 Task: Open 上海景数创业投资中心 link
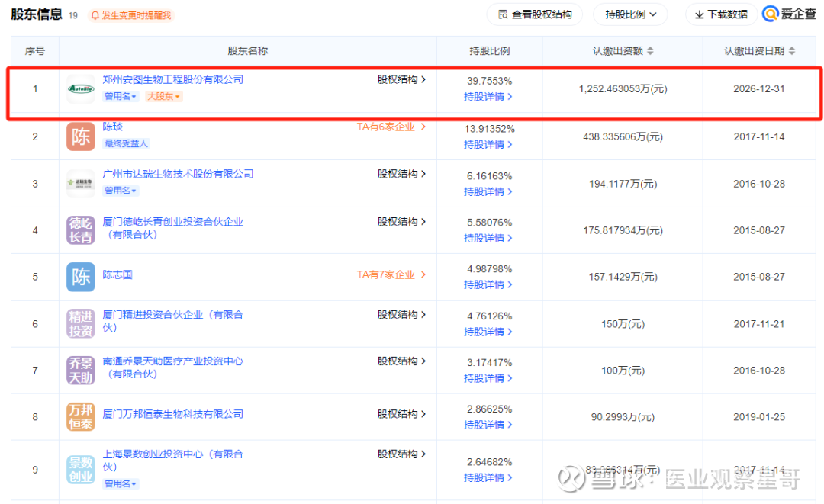click(x=173, y=461)
